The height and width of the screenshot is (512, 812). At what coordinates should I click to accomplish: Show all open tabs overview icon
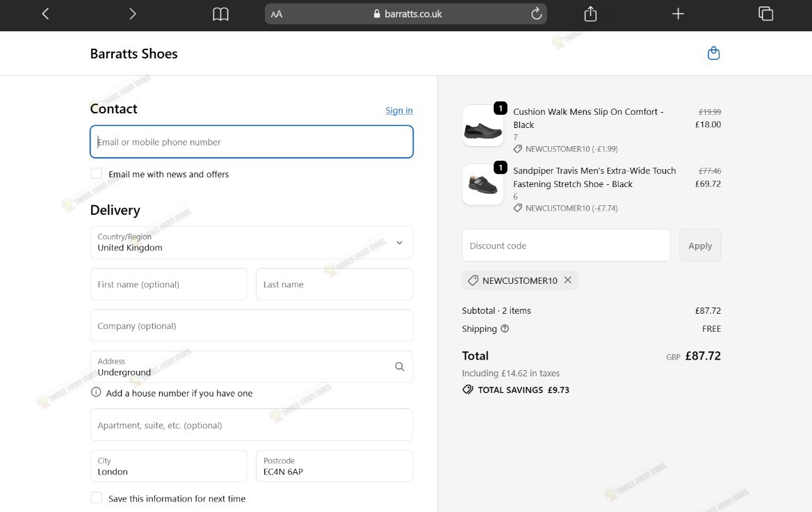tap(765, 14)
